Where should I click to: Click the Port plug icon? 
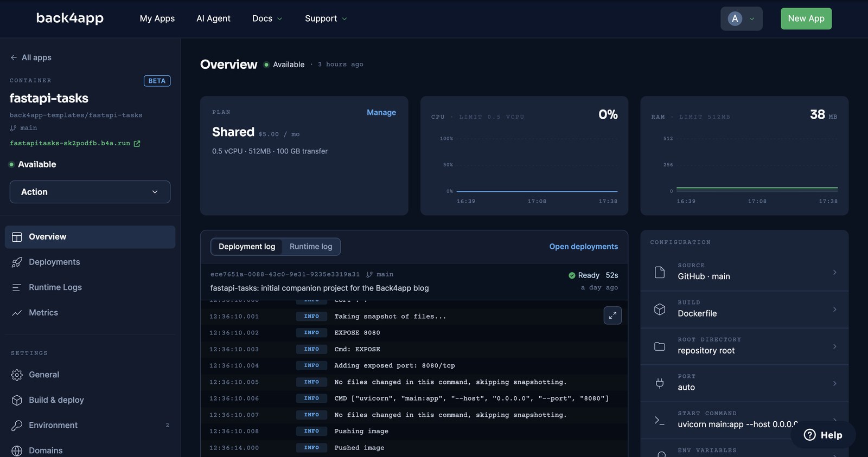coord(660,383)
